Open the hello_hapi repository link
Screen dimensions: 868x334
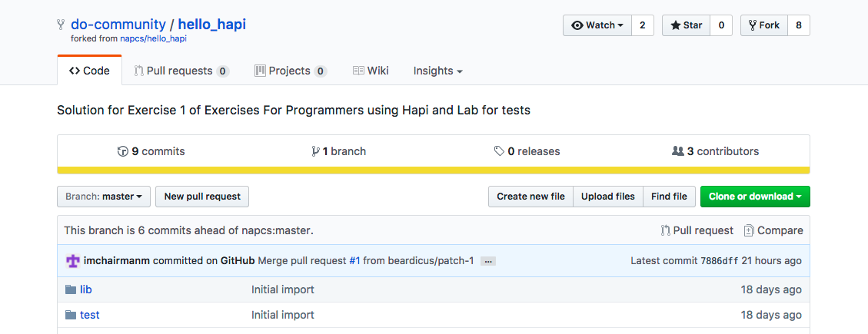pyautogui.click(x=212, y=25)
